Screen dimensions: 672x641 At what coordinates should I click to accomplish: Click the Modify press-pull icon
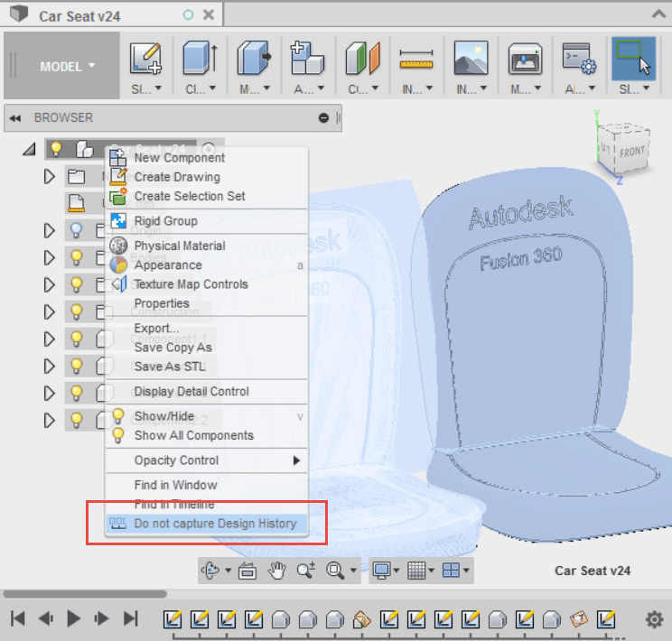coord(254,58)
